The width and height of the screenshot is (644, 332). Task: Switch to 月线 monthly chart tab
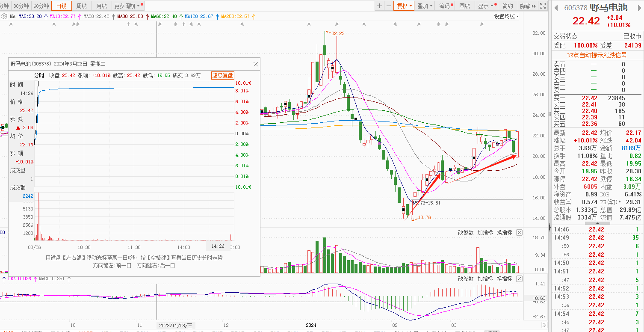(x=102, y=6)
